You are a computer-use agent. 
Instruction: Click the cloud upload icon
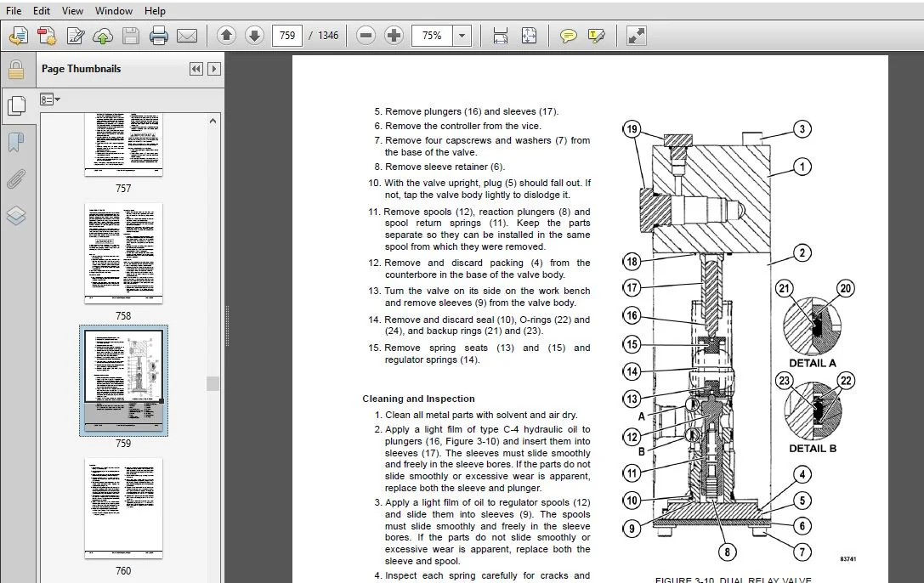click(x=103, y=36)
